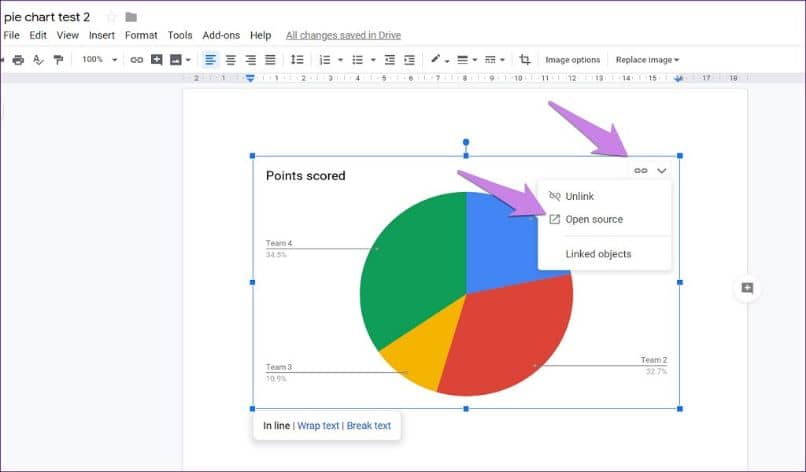Viewport: 806px width, 472px height.
Task: Toggle center alignment
Action: coord(230,60)
